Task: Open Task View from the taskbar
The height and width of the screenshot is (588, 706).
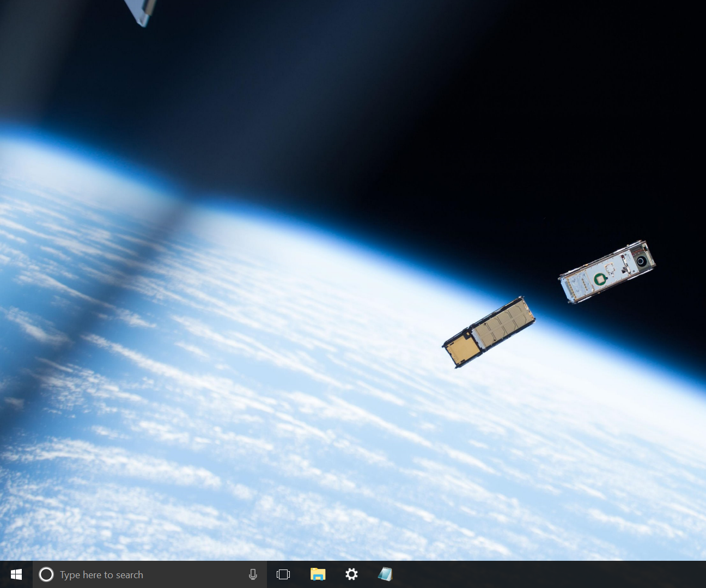Action: [283, 574]
